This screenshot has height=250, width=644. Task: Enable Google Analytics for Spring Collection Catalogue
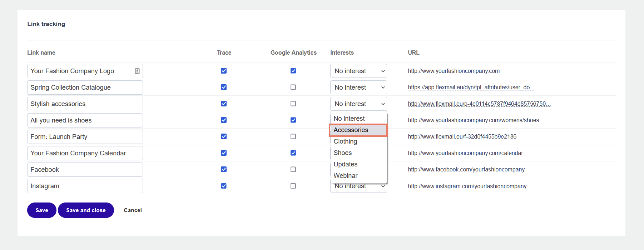[x=293, y=87]
